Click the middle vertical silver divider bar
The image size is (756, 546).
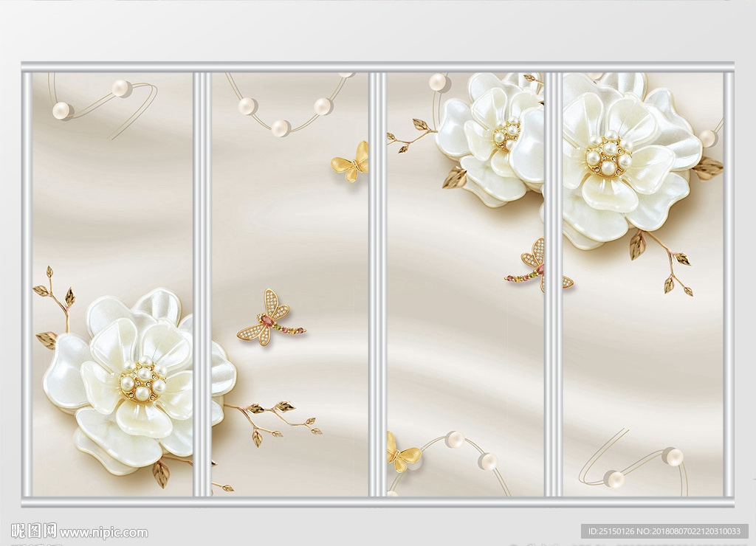coord(377,284)
